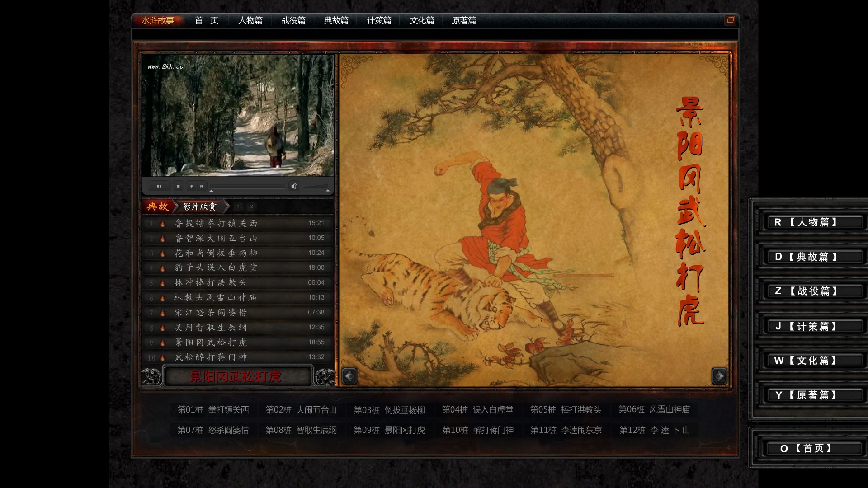This screenshot has height=488, width=868.
Task: Click the Wu Song tiger painting
Action: [534, 220]
